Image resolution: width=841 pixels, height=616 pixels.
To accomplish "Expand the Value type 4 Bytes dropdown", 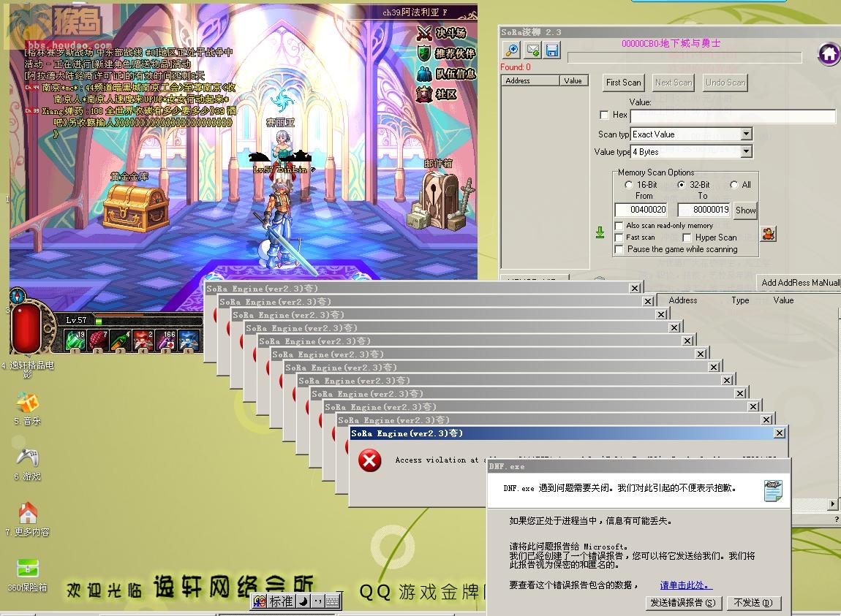I will click(x=746, y=152).
